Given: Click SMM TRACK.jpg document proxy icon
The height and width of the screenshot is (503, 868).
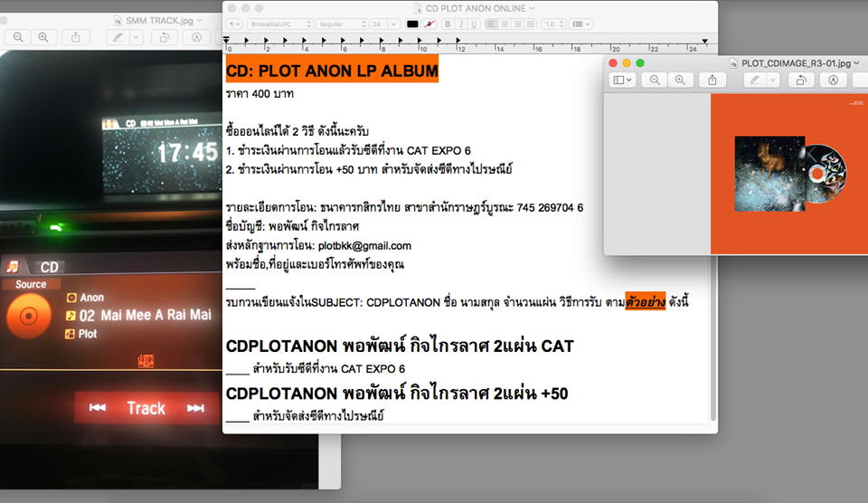Looking at the screenshot, I should pos(118,21).
